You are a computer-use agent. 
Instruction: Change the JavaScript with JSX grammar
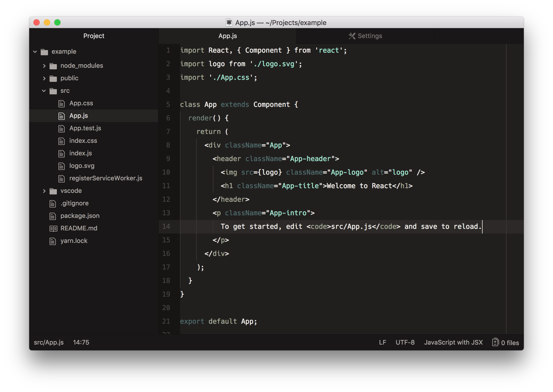453,342
